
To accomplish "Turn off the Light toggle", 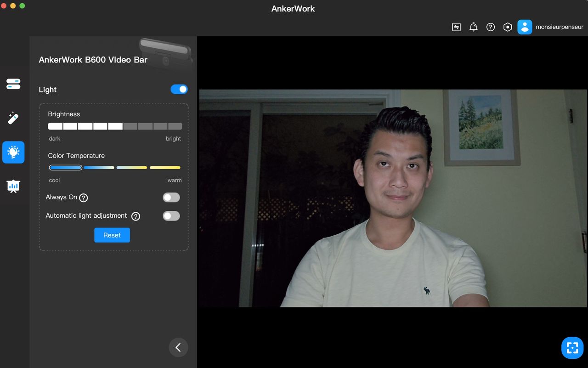I will [x=179, y=89].
